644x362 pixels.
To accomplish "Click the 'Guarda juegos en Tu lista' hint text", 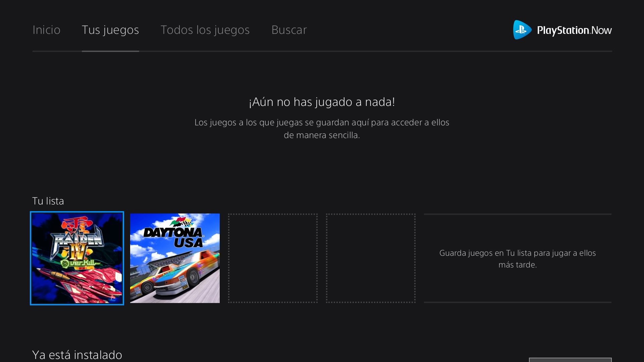I will [518, 259].
